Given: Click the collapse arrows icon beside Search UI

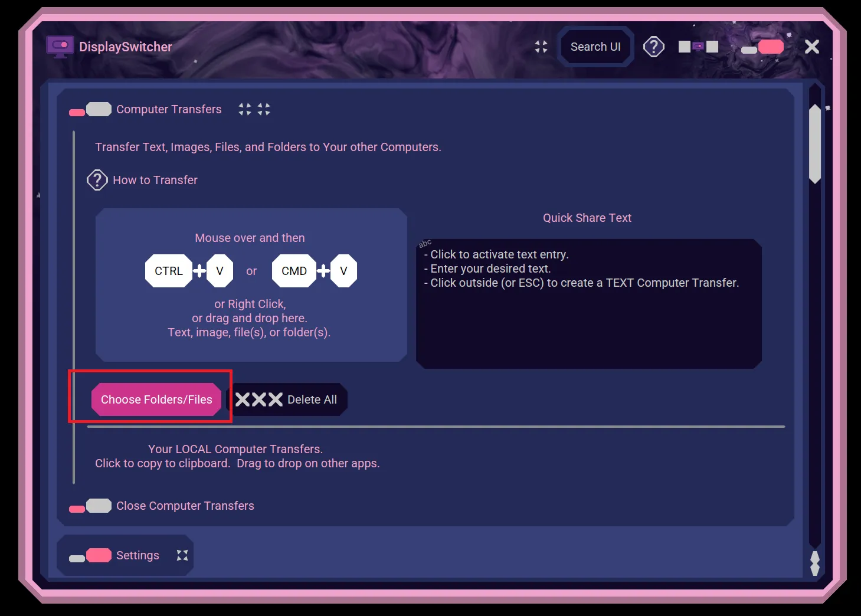Looking at the screenshot, I should point(541,47).
